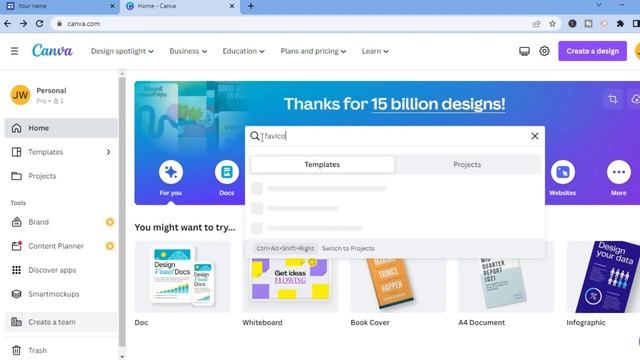Reload the page button

click(39, 24)
